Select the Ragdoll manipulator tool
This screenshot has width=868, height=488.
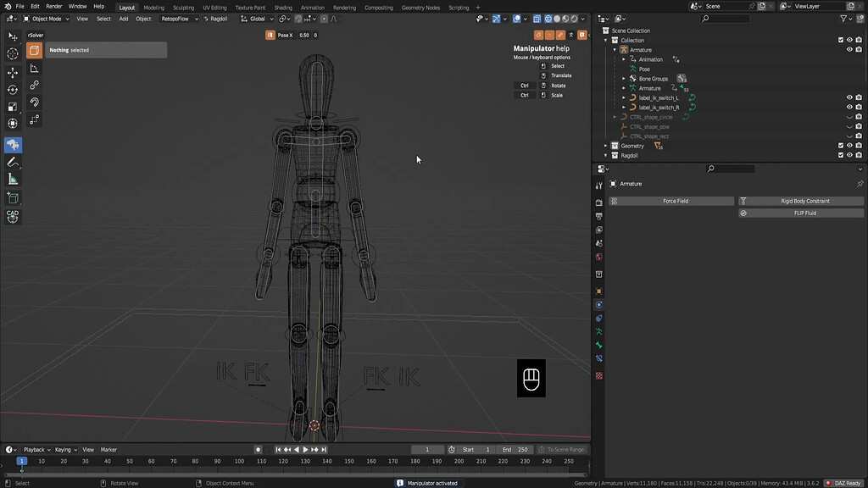tap(13, 145)
